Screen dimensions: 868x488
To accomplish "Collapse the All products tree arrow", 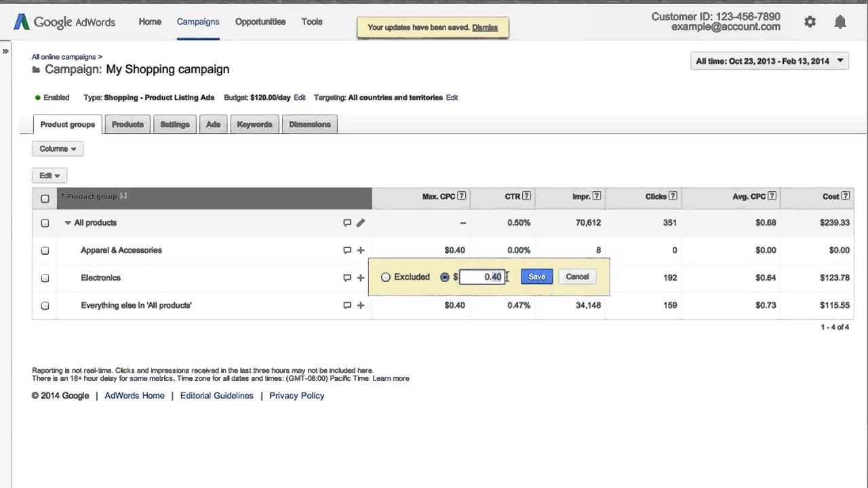I will pyautogui.click(x=68, y=223).
